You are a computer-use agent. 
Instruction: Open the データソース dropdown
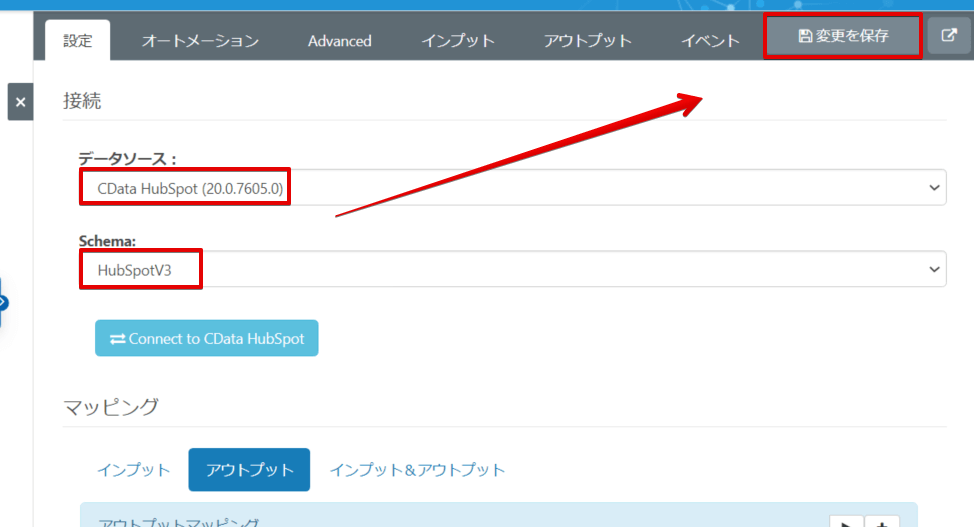coord(512,187)
